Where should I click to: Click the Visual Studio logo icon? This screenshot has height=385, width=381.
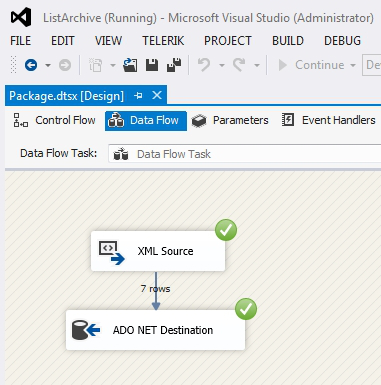pyautogui.click(x=21, y=17)
